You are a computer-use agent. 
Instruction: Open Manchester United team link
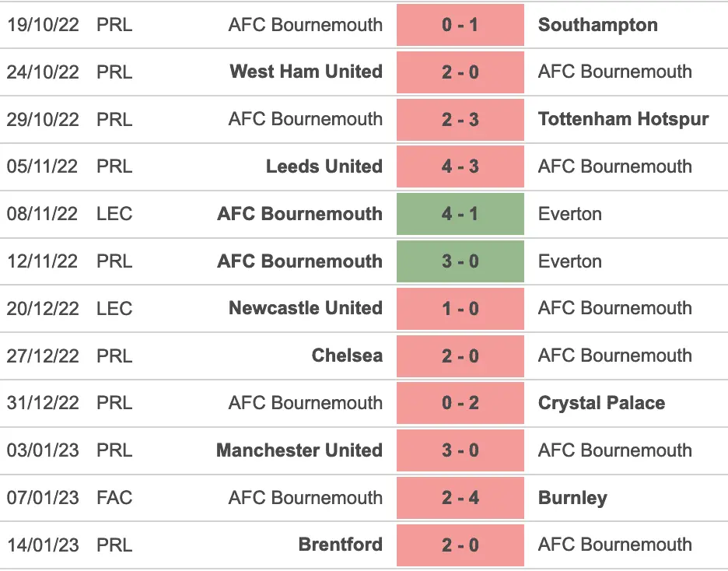click(x=299, y=450)
